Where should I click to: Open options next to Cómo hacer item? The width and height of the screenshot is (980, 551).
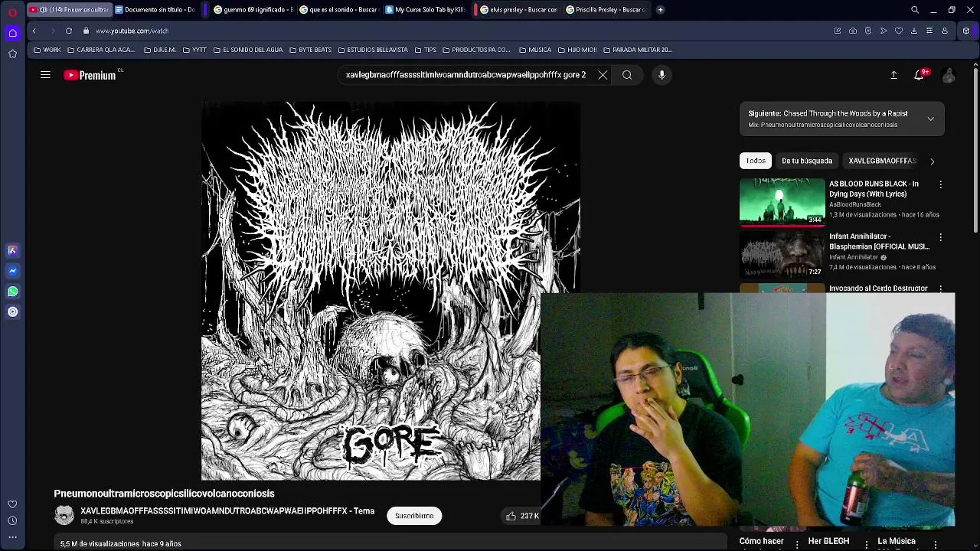pos(797,543)
